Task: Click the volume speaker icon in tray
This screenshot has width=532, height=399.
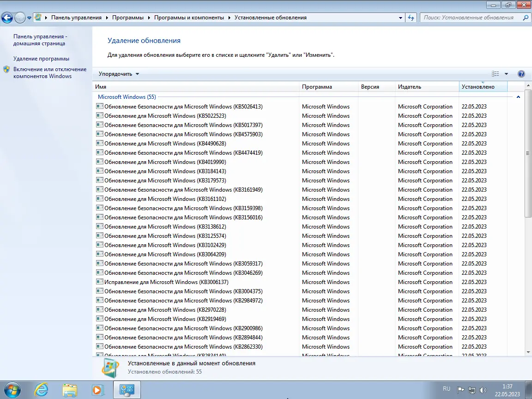Action: [483, 390]
